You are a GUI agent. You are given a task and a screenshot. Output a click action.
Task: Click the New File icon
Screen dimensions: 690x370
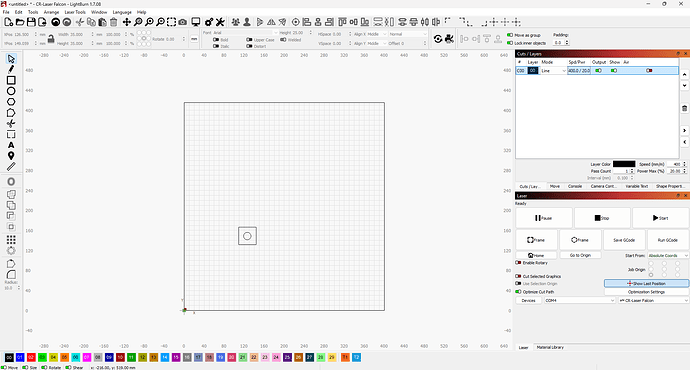(x=8, y=22)
